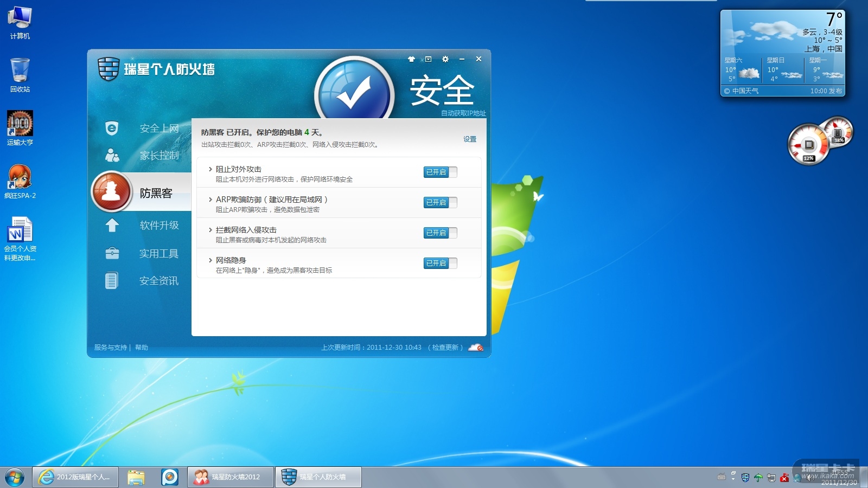This screenshot has height=488, width=868.
Task: Click the round blue media app taskbar icon
Action: [x=170, y=477]
